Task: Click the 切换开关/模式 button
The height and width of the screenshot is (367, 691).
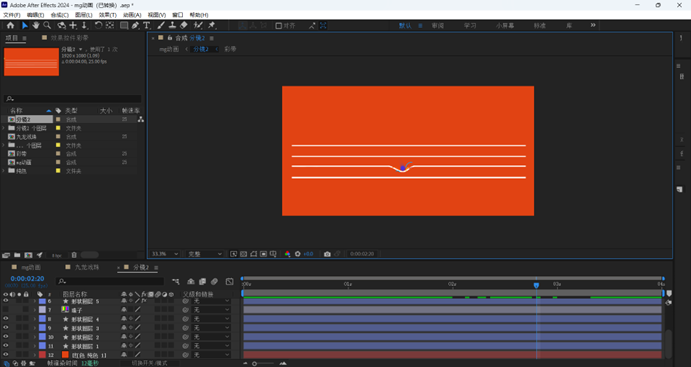Action: (150, 363)
